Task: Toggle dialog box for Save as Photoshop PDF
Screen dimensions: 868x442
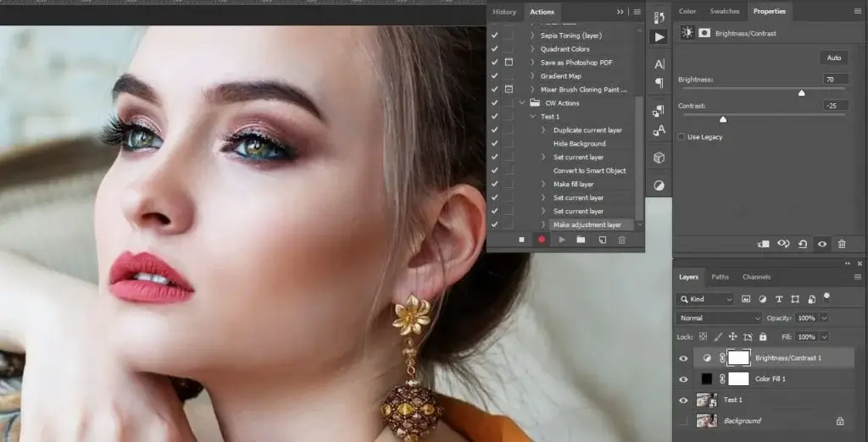Action: 509,63
